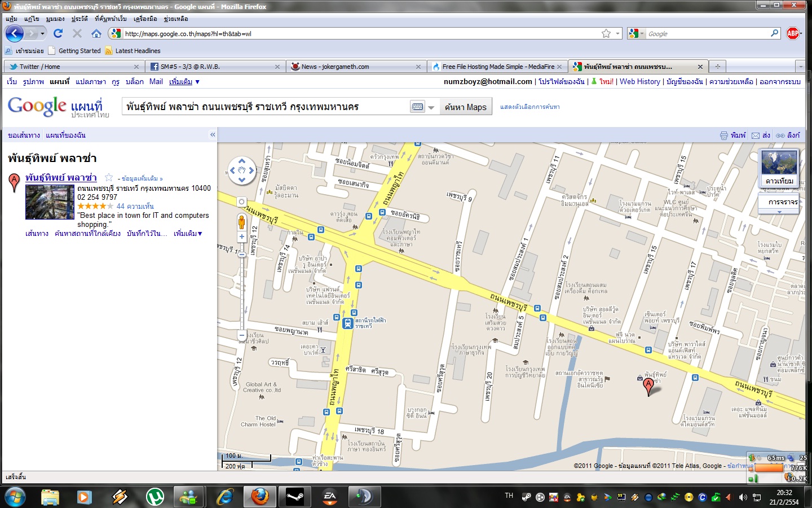Collapse the left results panel
Image resolution: width=812 pixels, height=508 pixels.
213,135
